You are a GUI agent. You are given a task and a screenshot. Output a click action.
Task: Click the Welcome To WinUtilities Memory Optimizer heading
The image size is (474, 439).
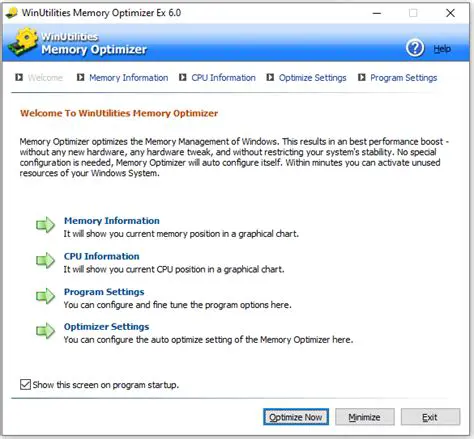(x=119, y=113)
